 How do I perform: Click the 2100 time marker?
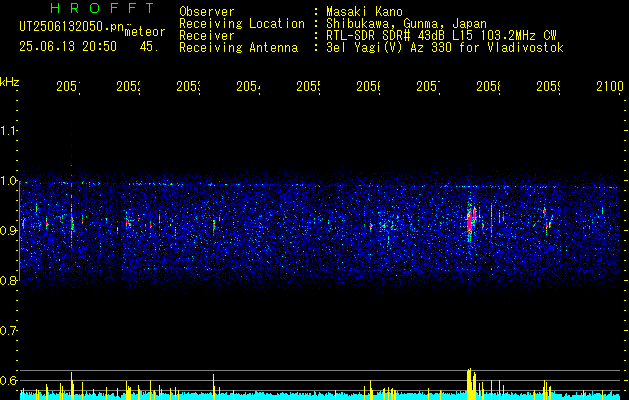tap(610, 86)
